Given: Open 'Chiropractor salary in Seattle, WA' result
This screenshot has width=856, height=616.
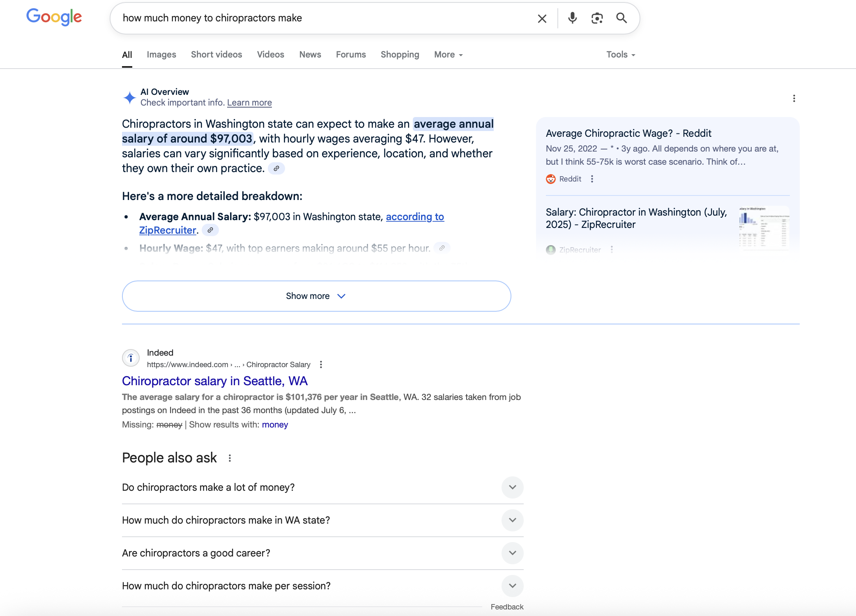Looking at the screenshot, I should coord(214,381).
